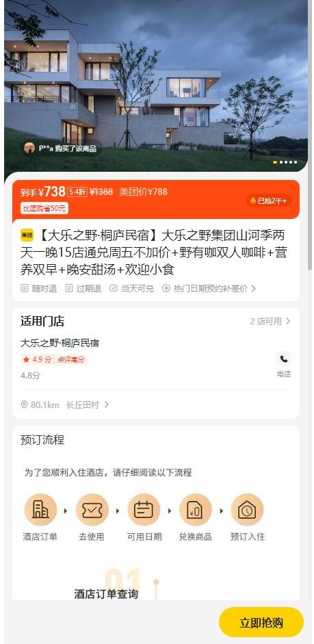Viewport: 314px width, 644px height.
Task: Tap the 随时退 policy tag
Action: point(39,288)
